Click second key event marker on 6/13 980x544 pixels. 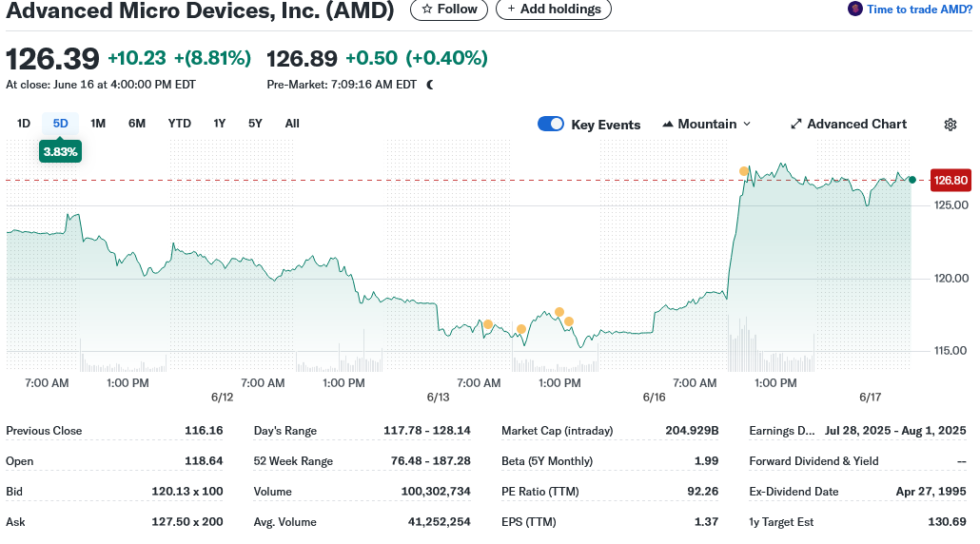(x=521, y=329)
